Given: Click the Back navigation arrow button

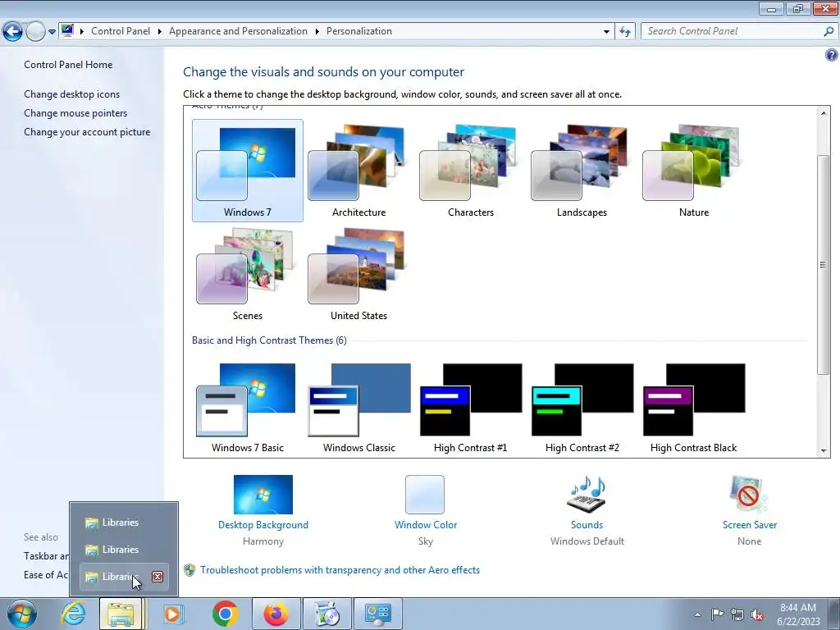Looking at the screenshot, I should point(13,32).
